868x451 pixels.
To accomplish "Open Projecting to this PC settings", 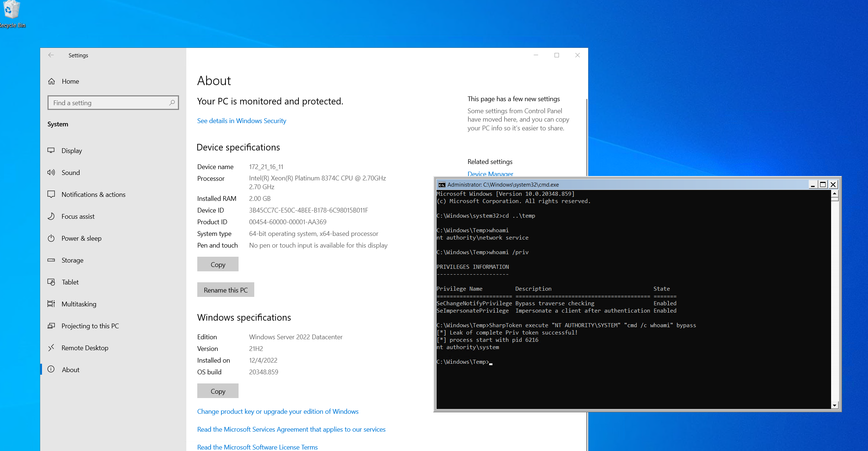I will [x=113, y=326].
